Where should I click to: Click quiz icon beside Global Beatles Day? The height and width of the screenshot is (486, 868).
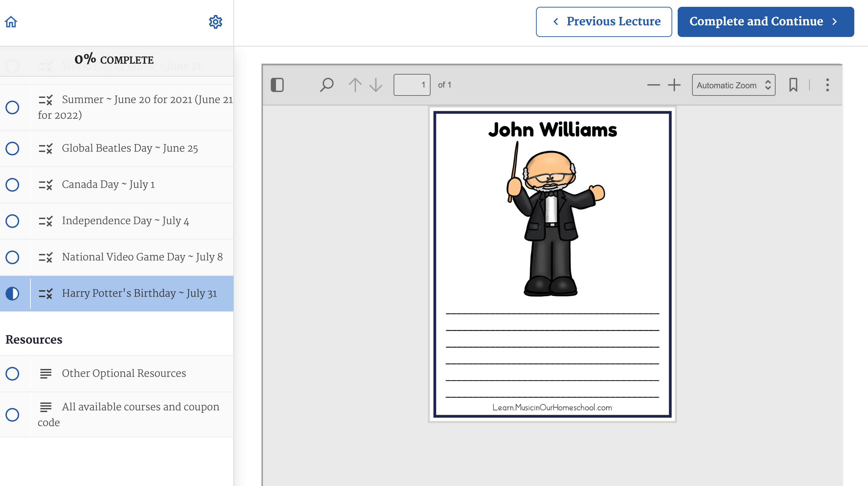pyautogui.click(x=46, y=149)
